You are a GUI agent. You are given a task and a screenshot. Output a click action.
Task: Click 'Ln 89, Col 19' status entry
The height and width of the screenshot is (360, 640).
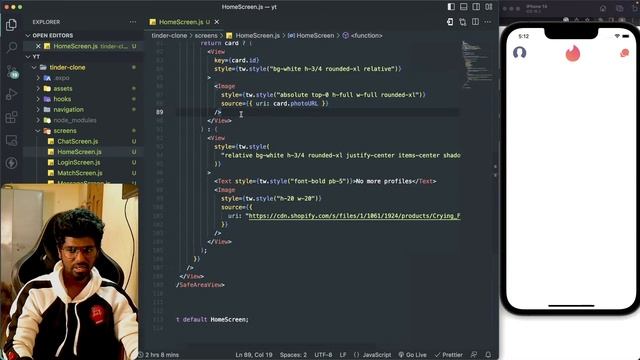(253, 355)
